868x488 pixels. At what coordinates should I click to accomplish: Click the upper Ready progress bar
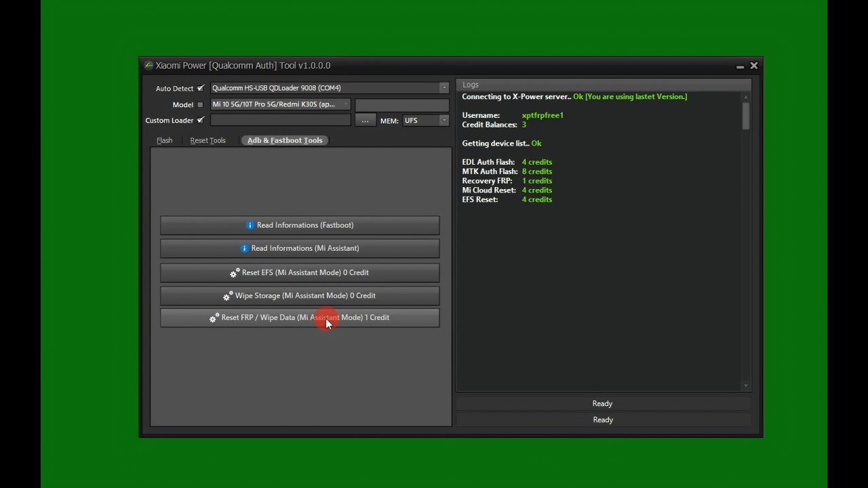[x=603, y=403]
